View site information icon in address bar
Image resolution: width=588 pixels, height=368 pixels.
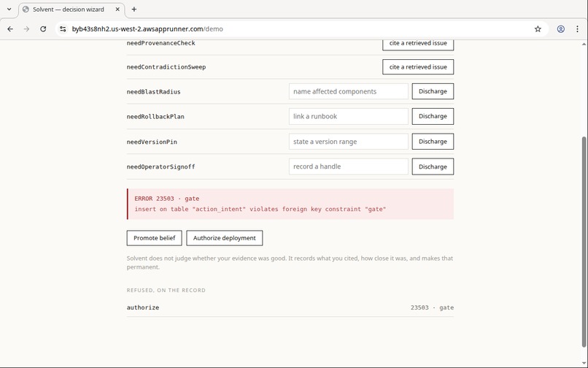[x=63, y=29]
